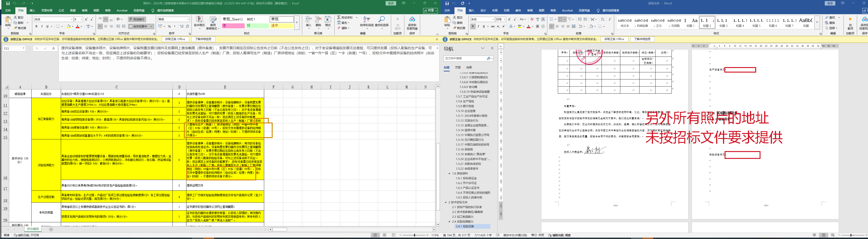Screen dimensions: 868x239
Task: Collapse 2 技术投标文件 in navigation pane
Action: coord(446,202)
